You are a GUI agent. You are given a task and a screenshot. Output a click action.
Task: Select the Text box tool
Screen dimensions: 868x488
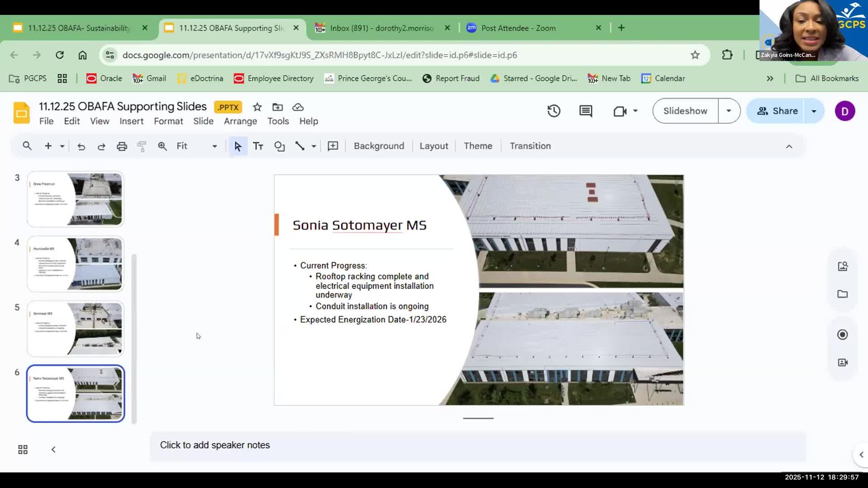(258, 146)
